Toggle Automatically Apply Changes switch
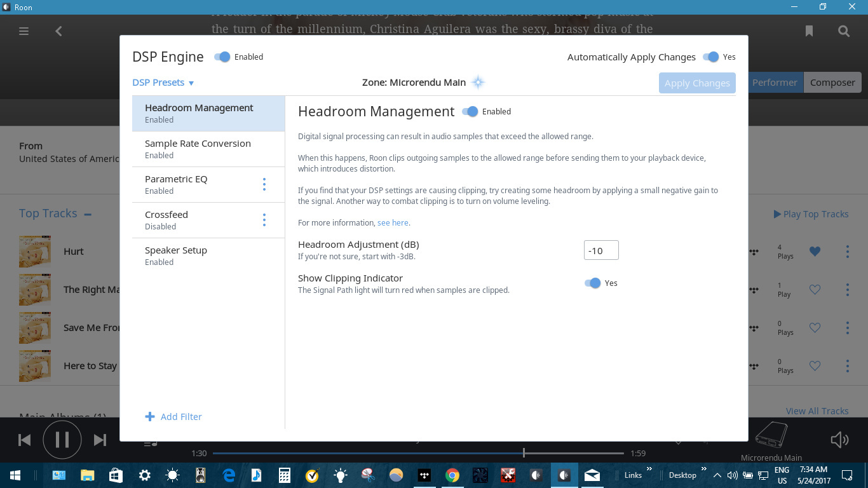Screen dimensions: 868x488 click(x=711, y=57)
